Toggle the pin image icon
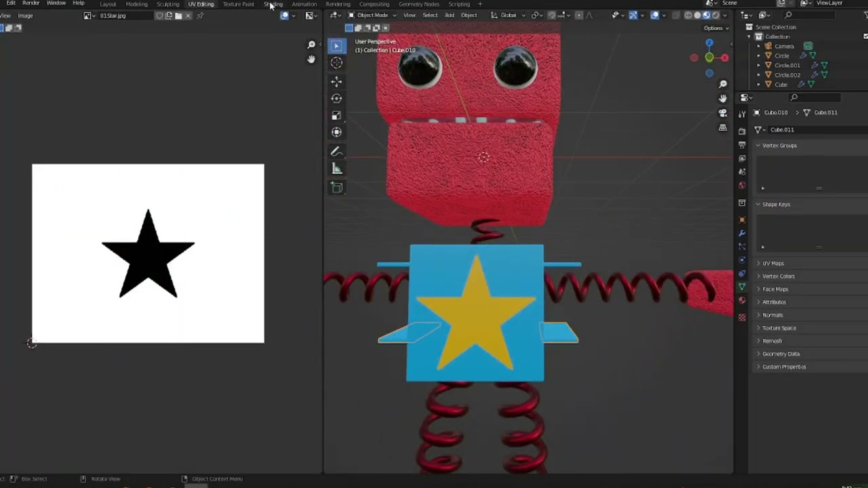Screen dimensions: 868x488 200,16
